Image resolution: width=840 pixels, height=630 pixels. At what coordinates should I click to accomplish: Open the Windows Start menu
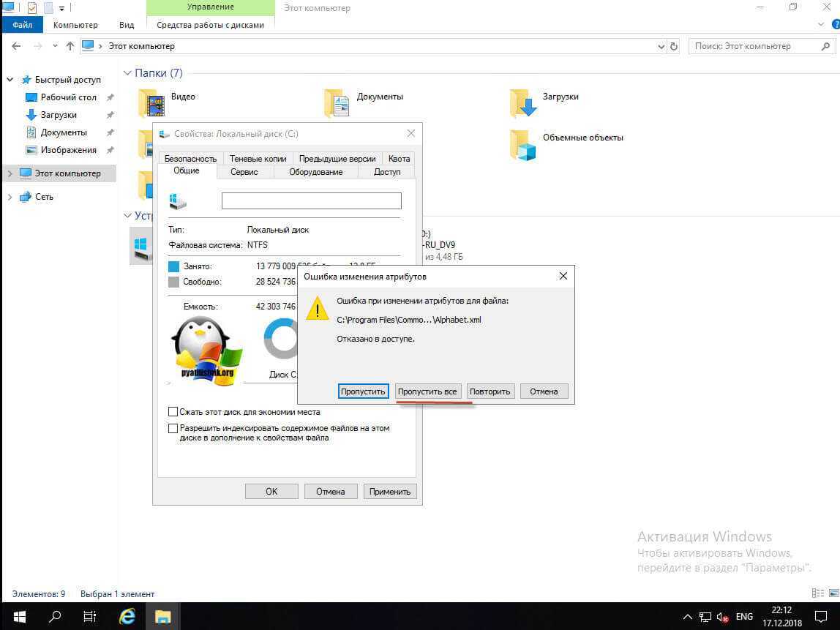coord(19,616)
